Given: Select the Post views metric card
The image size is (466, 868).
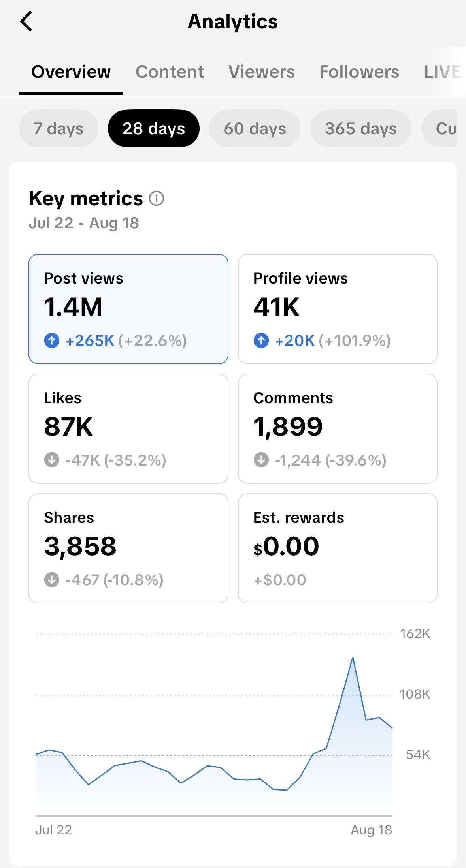Looking at the screenshot, I should [128, 309].
